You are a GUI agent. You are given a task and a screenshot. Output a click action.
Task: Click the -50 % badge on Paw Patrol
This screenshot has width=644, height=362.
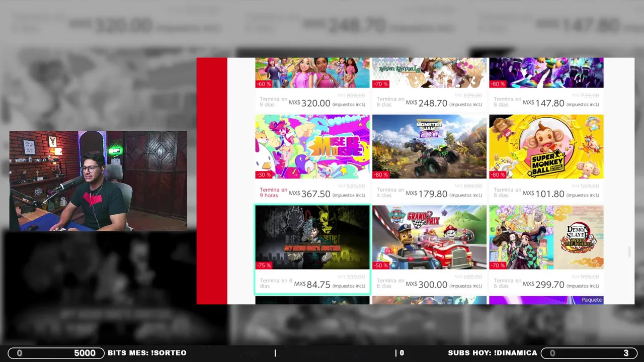pos(381,265)
